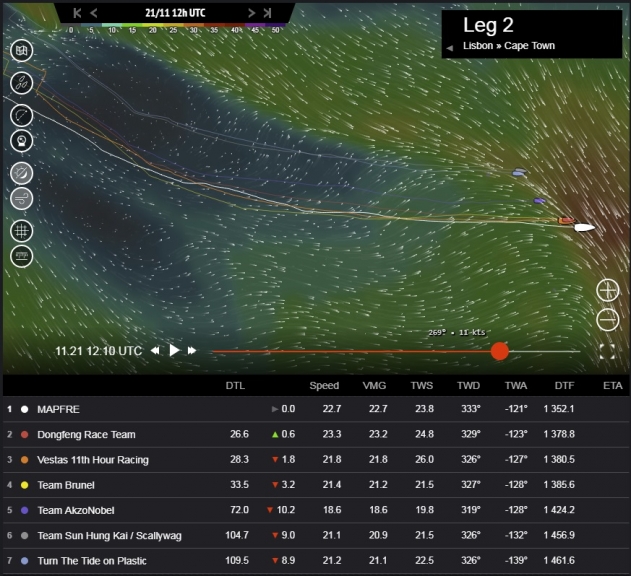Fast-forward the race replay

coord(192,351)
